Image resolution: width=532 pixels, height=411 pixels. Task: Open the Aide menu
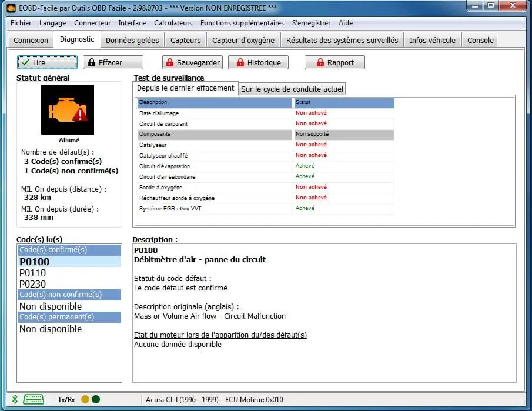pos(346,23)
